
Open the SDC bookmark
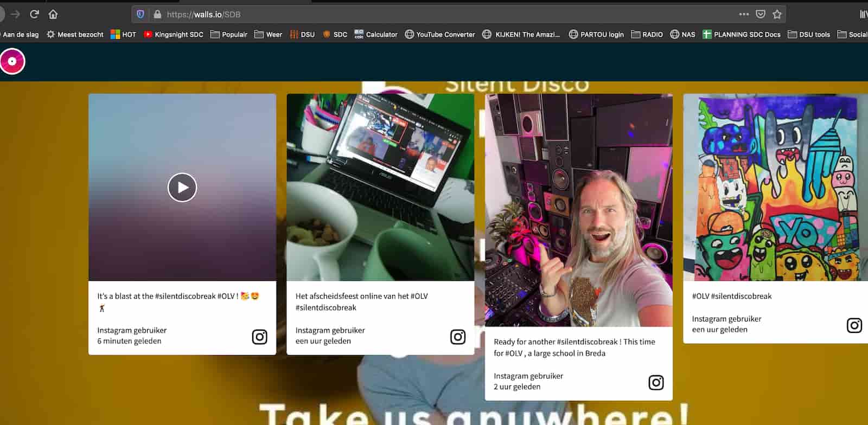tap(335, 34)
